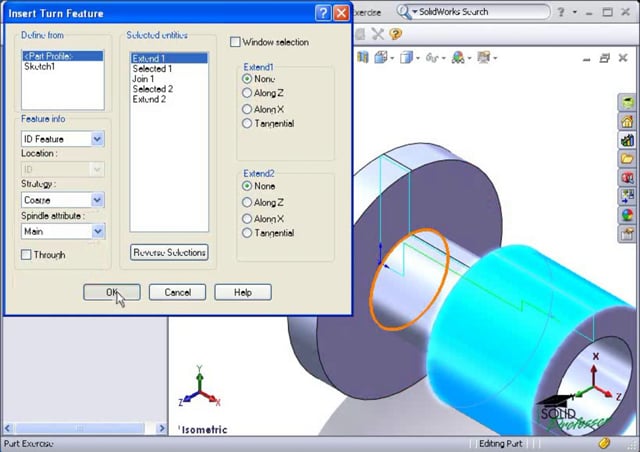Image resolution: width=640 pixels, height=452 pixels.
Task: Select Sketch1 in Define from list
Action: [62, 66]
